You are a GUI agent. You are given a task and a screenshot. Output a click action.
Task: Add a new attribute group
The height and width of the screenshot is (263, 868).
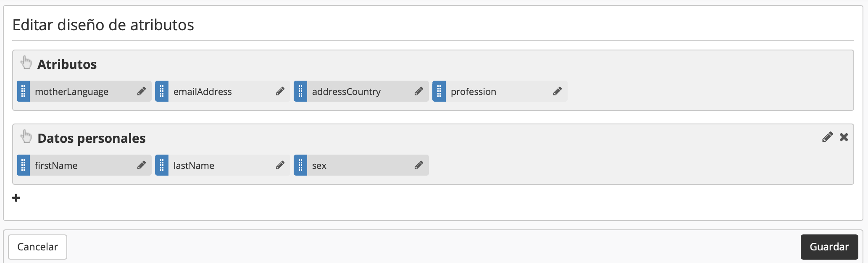[x=16, y=198]
